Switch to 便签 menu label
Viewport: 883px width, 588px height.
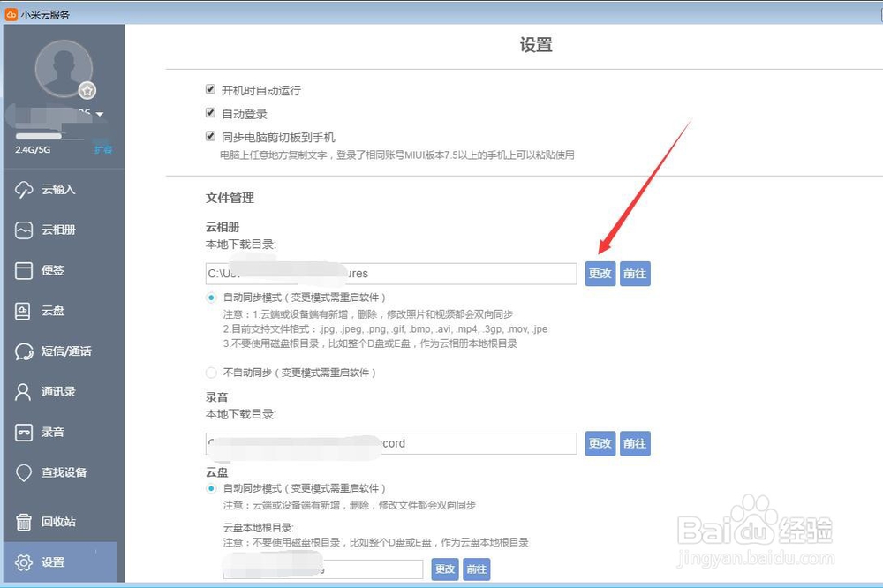pos(52,270)
